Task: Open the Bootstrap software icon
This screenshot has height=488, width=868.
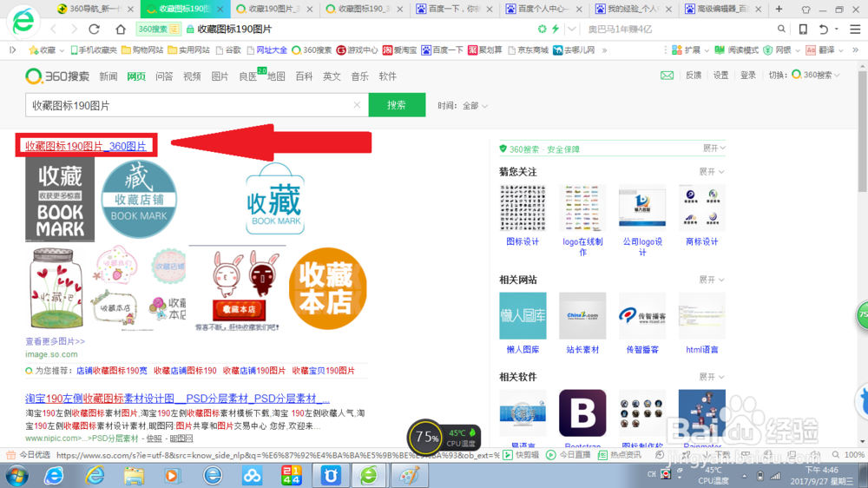Action: click(x=582, y=412)
